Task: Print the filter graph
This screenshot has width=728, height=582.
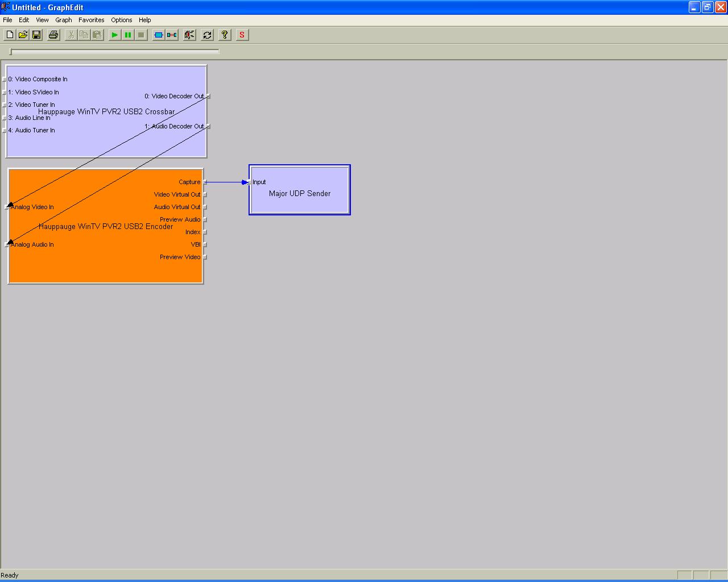Action: click(53, 35)
